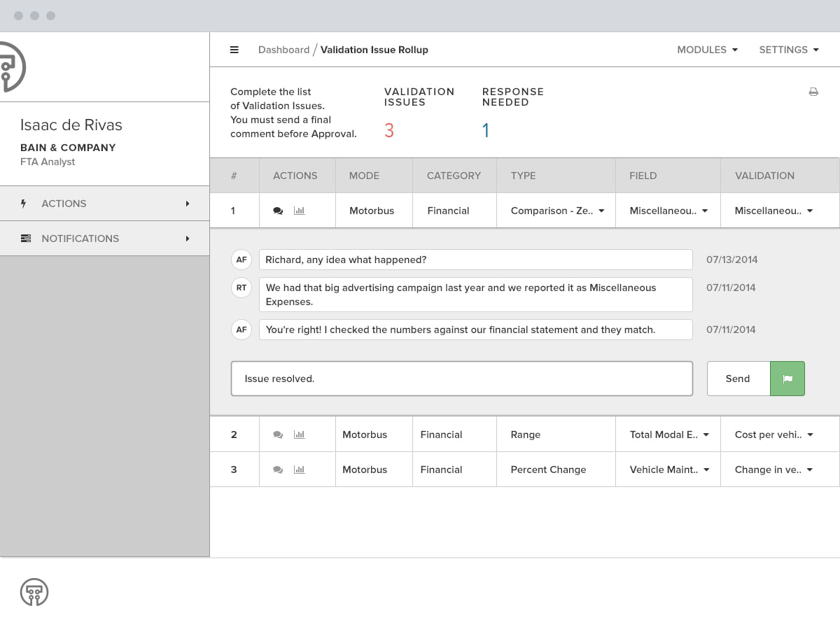Open the Total Modal E.. field dropdown

669,435
